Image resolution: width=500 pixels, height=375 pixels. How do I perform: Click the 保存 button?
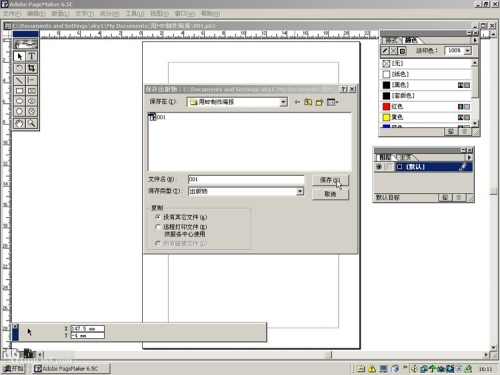[330, 180]
